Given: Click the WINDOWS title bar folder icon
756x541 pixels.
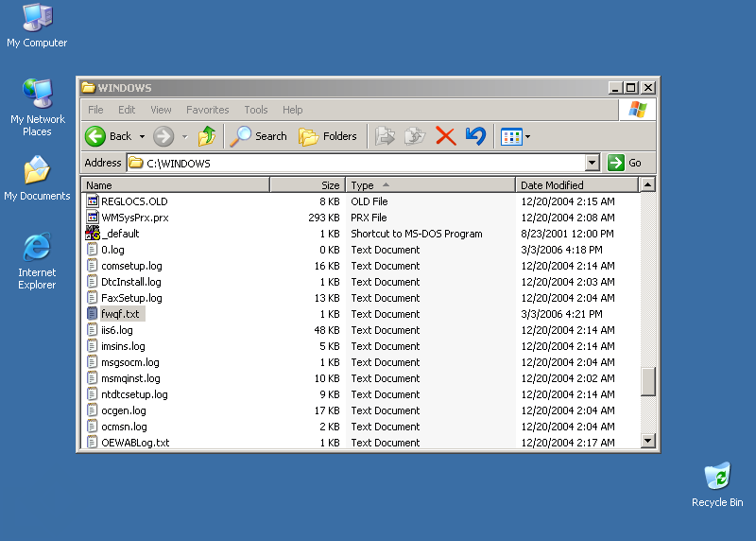Looking at the screenshot, I should pos(88,87).
